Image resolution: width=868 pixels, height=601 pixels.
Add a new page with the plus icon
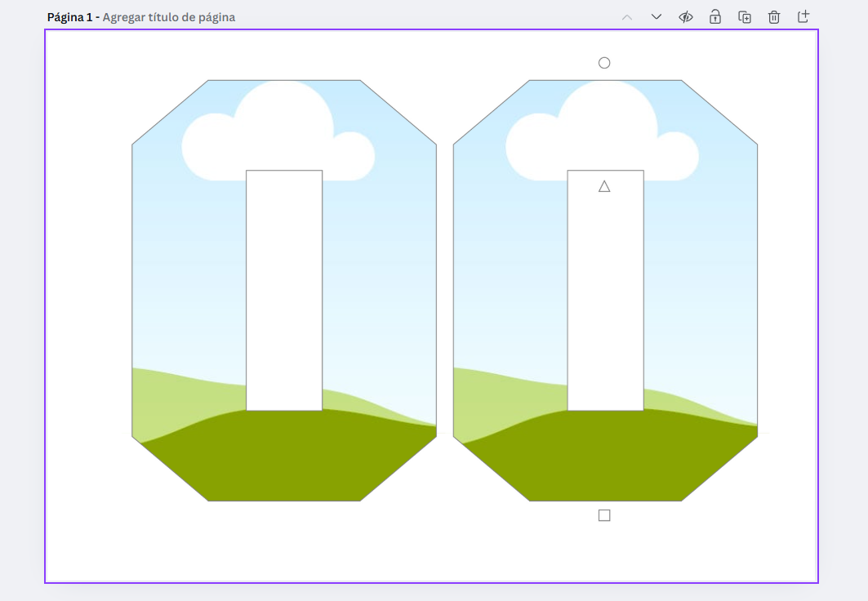click(803, 16)
